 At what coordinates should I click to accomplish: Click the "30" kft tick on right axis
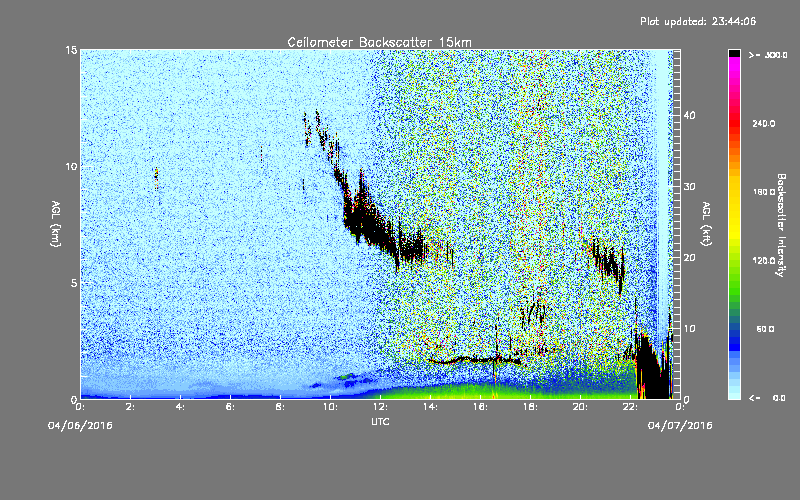click(x=689, y=186)
